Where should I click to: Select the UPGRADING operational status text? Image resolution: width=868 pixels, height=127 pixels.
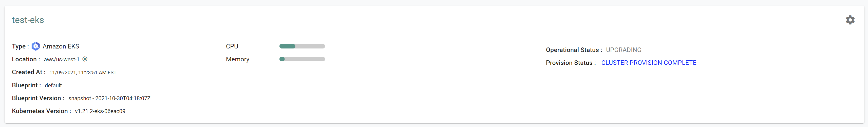(x=623, y=50)
